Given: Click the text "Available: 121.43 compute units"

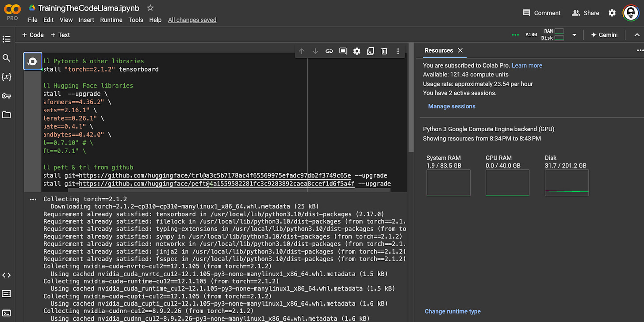Looking at the screenshot, I should [466, 75].
